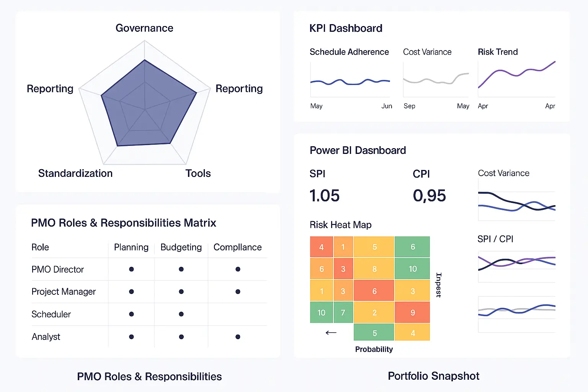The width and height of the screenshot is (588, 392).
Task: Click the Governance radar chart label
Action: [x=144, y=28]
